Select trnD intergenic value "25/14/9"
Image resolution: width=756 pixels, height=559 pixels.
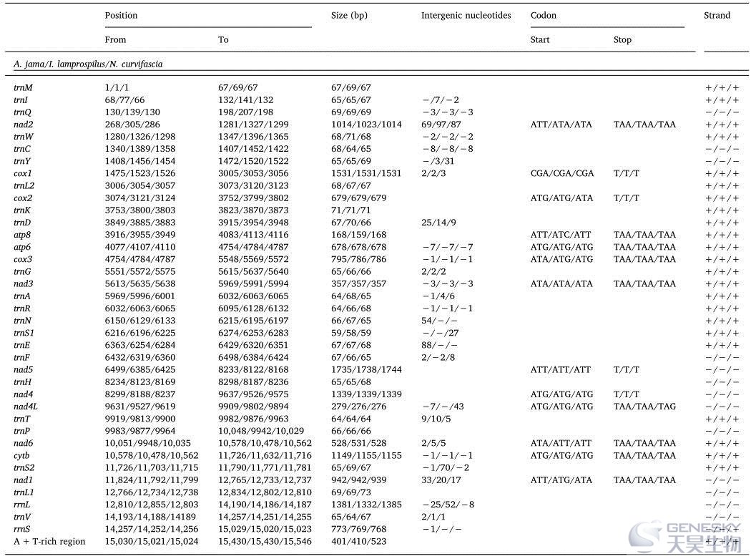438,223
